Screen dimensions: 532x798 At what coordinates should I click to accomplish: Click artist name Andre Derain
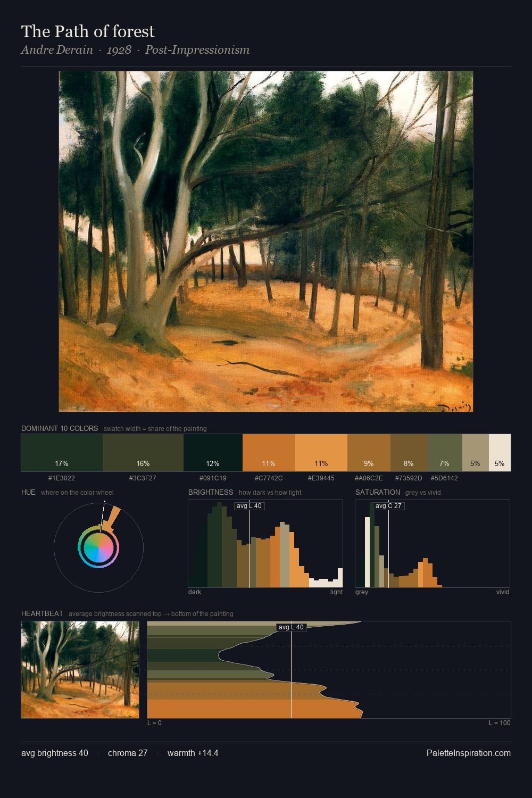(57, 50)
